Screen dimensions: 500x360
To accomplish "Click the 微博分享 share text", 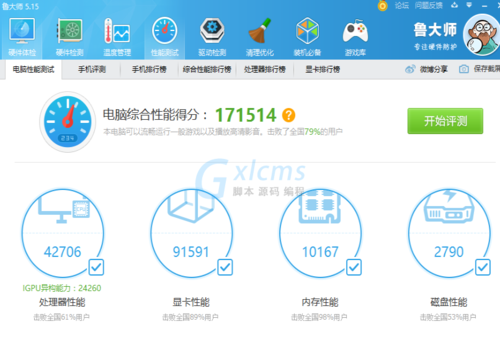I will [434, 69].
